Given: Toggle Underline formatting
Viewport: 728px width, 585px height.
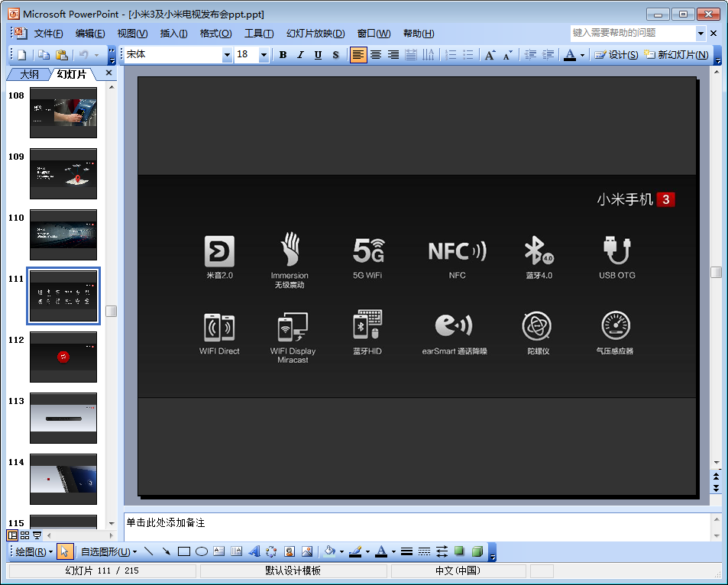Looking at the screenshot, I should click(x=318, y=55).
